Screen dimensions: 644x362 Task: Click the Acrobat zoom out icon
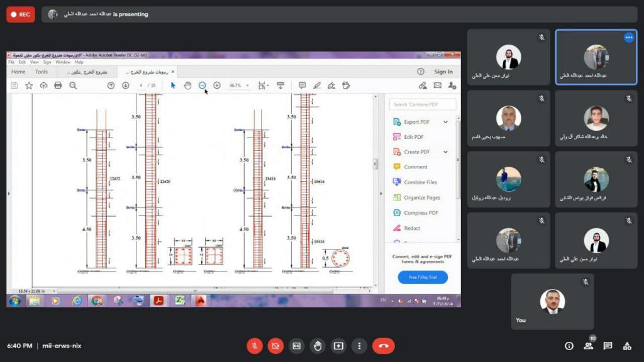(202, 85)
